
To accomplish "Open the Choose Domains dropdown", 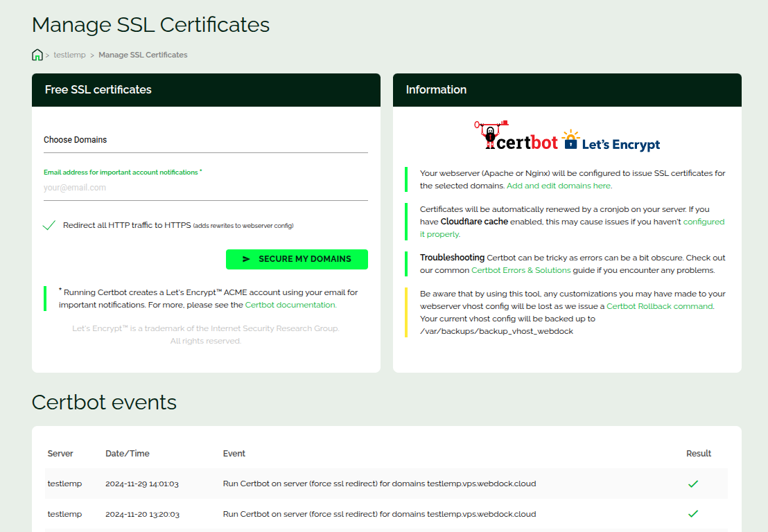I will [205, 140].
